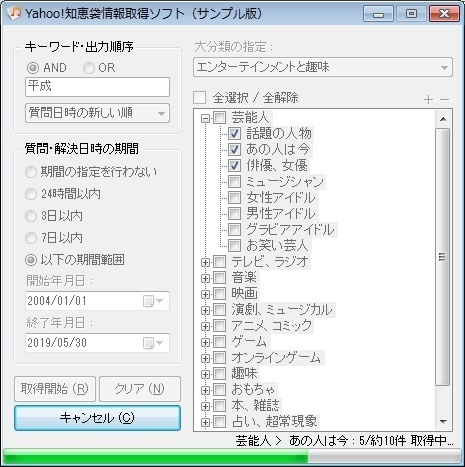Image resolution: width=465 pixels, height=467 pixels.
Task: Click the plus expand-all icon
Action: (428, 99)
